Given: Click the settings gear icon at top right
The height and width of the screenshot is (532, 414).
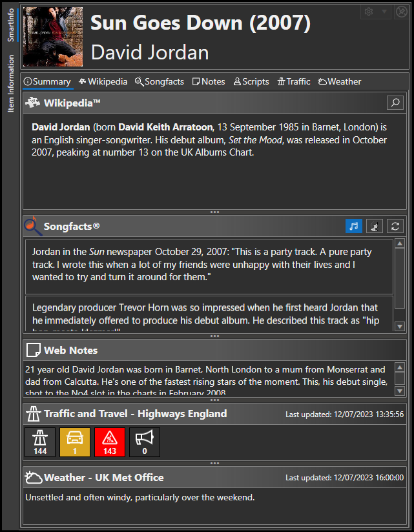Looking at the screenshot, I should [x=369, y=12].
